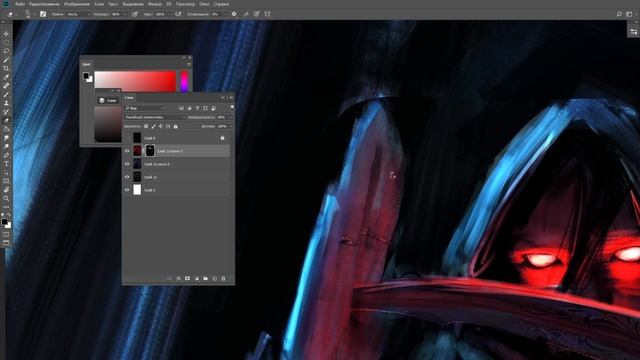Create a new adjustment layer from the Layers footer
Image resolution: width=640 pixels, height=360 pixels.
tap(196, 278)
